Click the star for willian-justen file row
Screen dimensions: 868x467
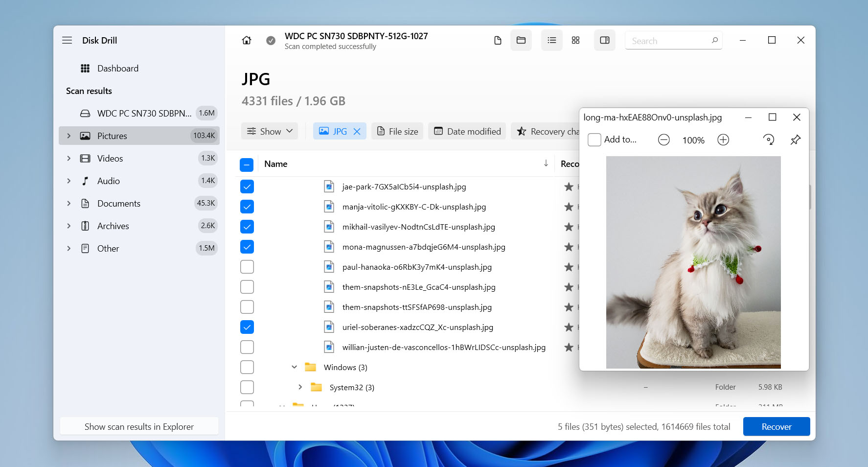(x=569, y=347)
